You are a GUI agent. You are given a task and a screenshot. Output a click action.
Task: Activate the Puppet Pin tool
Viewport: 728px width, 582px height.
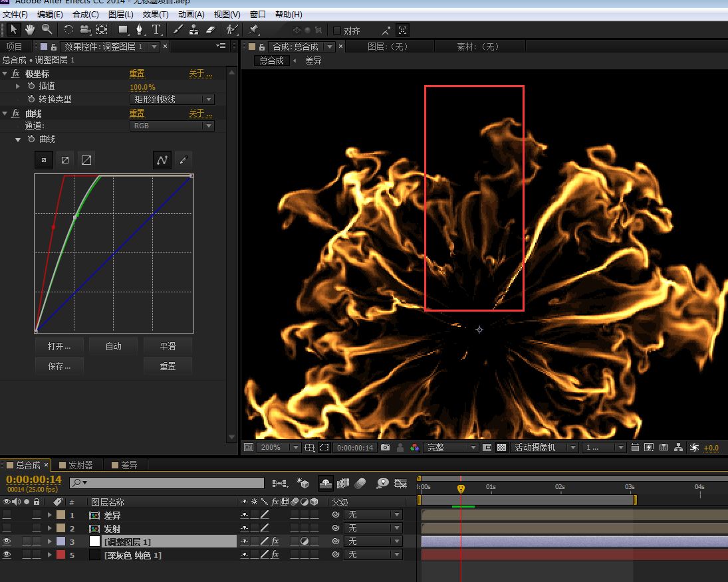(x=253, y=30)
